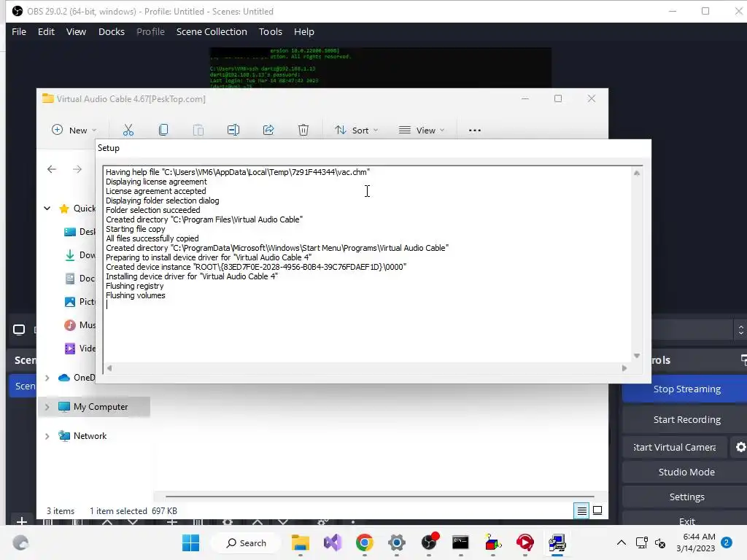
Task: Click Start Recording in OBS controls
Action: click(684, 419)
